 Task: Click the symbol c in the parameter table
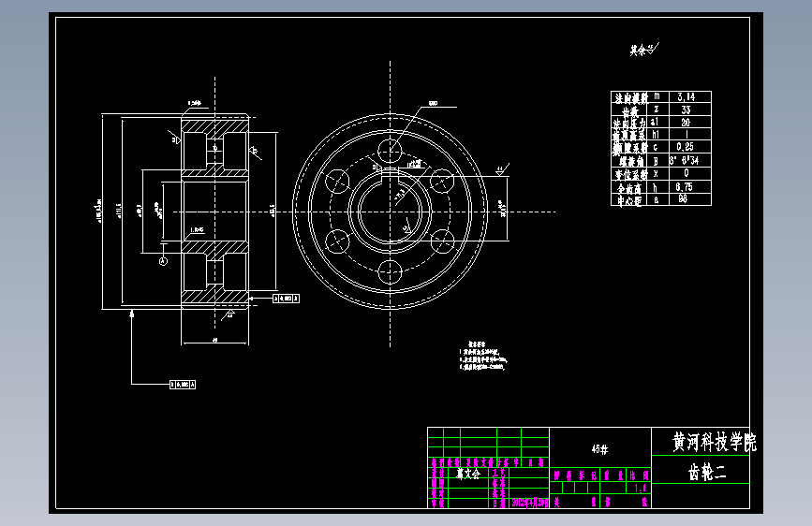pos(656,148)
